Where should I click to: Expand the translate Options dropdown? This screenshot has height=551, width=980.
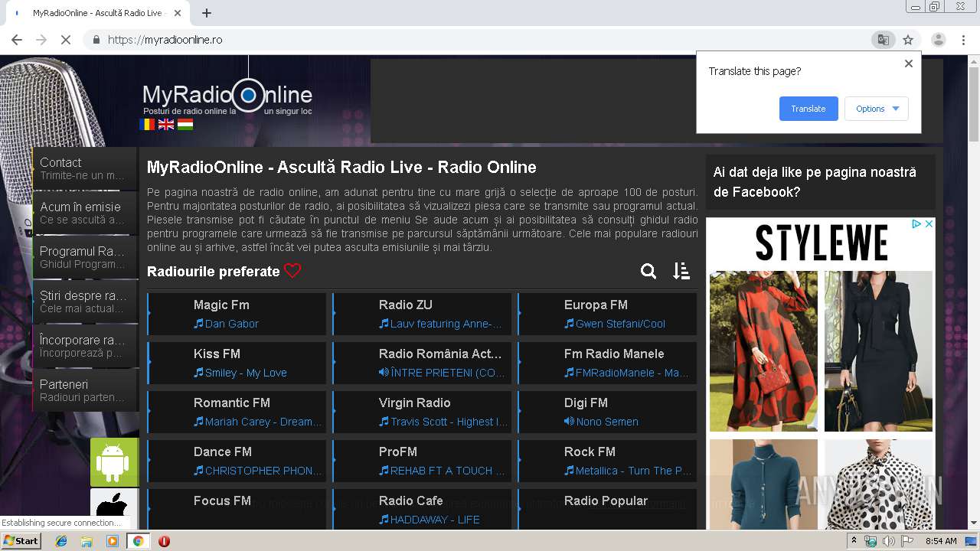[x=877, y=109]
